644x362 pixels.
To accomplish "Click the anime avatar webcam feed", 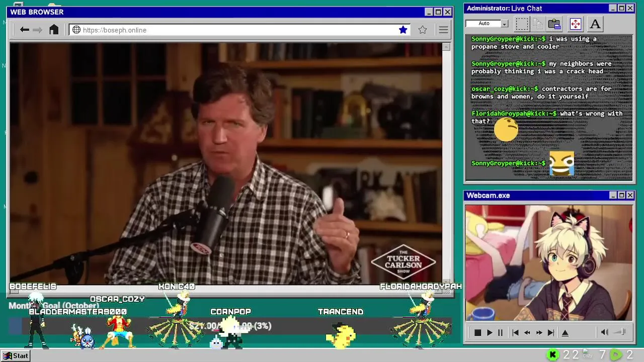I will click(x=549, y=262).
